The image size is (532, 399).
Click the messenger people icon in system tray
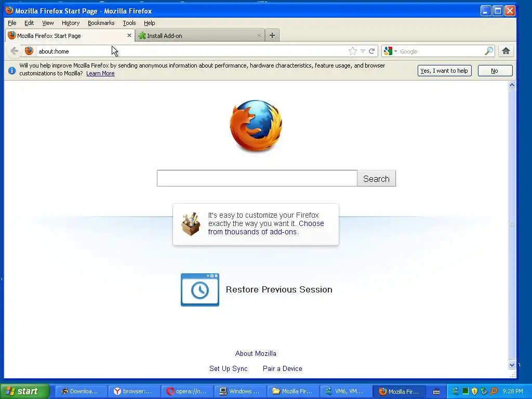pos(456,391)
